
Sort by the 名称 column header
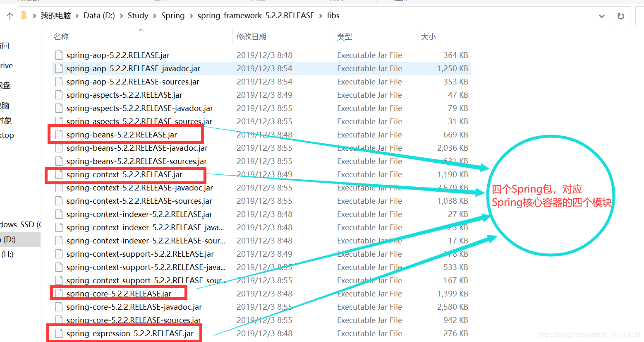[x=61, y=37]
